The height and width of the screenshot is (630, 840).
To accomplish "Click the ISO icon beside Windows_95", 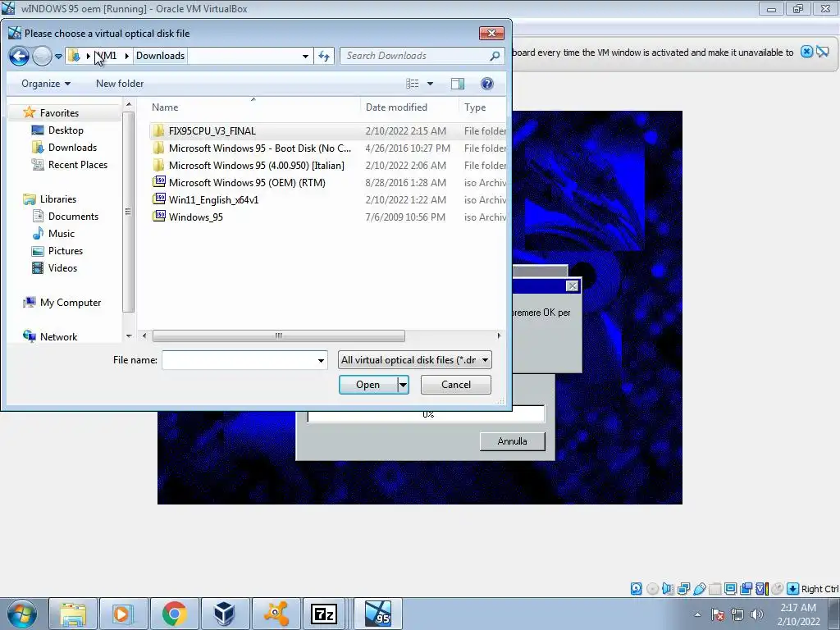I will click(158, 216).
